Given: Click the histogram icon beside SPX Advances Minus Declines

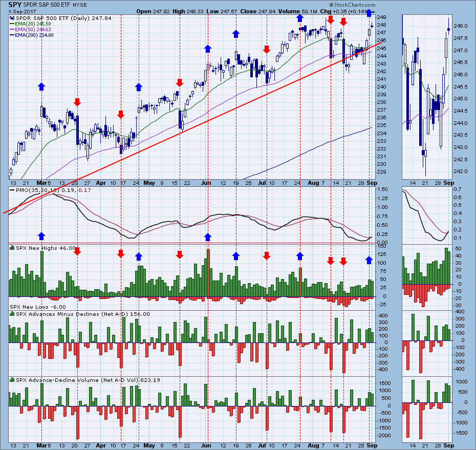Looking at the screenshot, I should [12, 314].
